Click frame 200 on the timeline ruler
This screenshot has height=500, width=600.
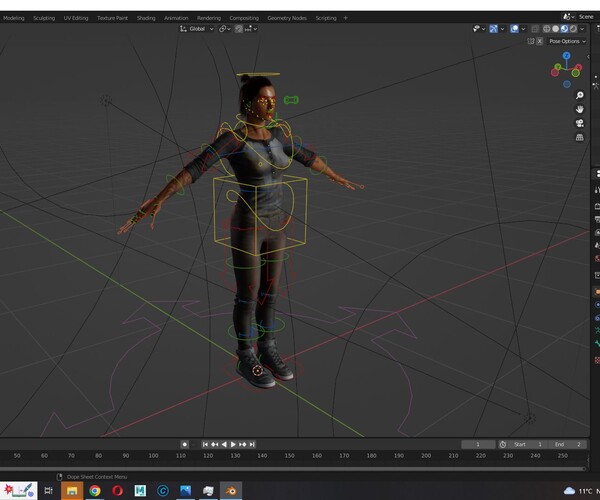(426, 456)
